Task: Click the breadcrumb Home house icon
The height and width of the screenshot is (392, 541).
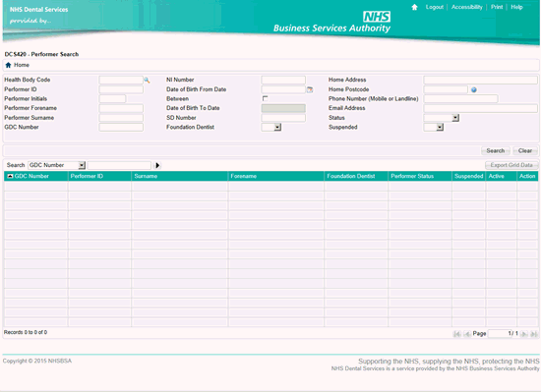Action: point(8,65)
